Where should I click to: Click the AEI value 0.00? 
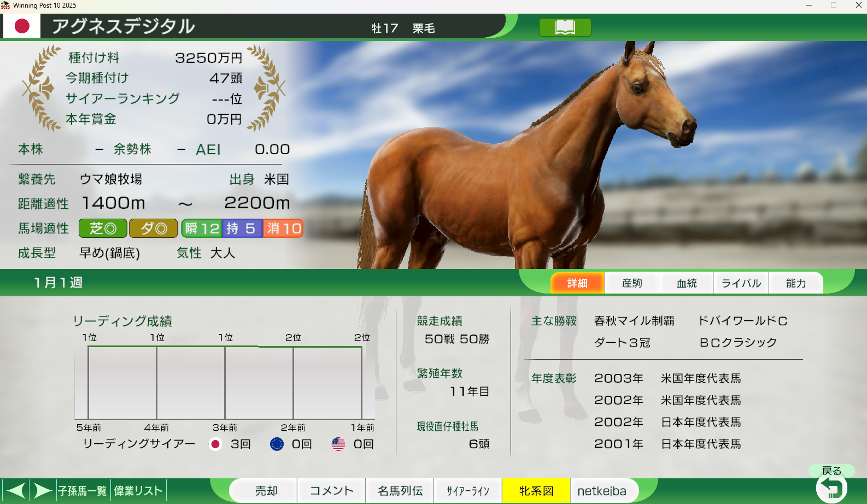[x=272, y=149]
